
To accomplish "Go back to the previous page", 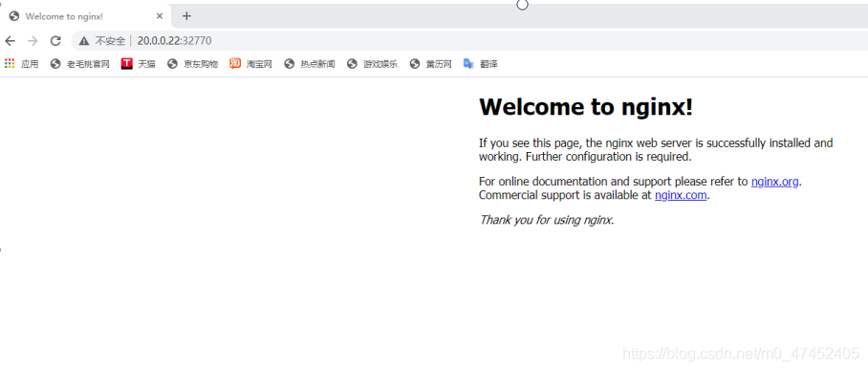I will (x=10, y=41).
